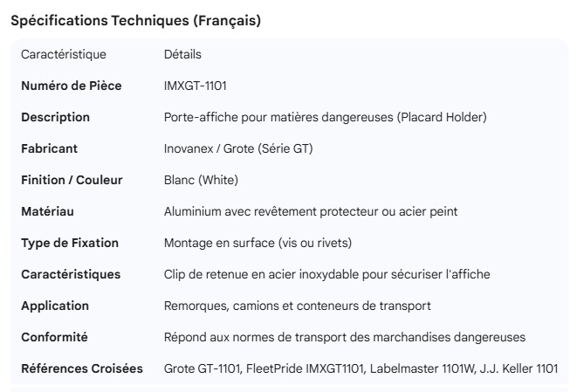The image size is (577, 392).
Task: Select the 'Application' row label
Action: [x=55, y=306]
